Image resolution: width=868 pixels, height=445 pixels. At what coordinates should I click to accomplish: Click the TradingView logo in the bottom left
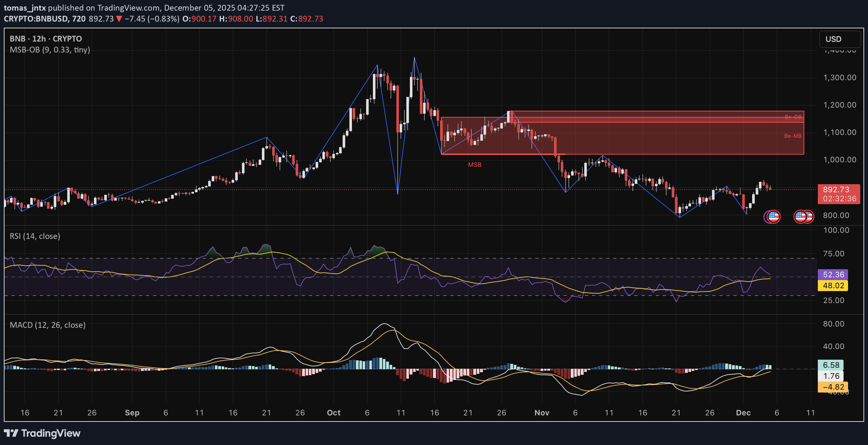[42, 433]
